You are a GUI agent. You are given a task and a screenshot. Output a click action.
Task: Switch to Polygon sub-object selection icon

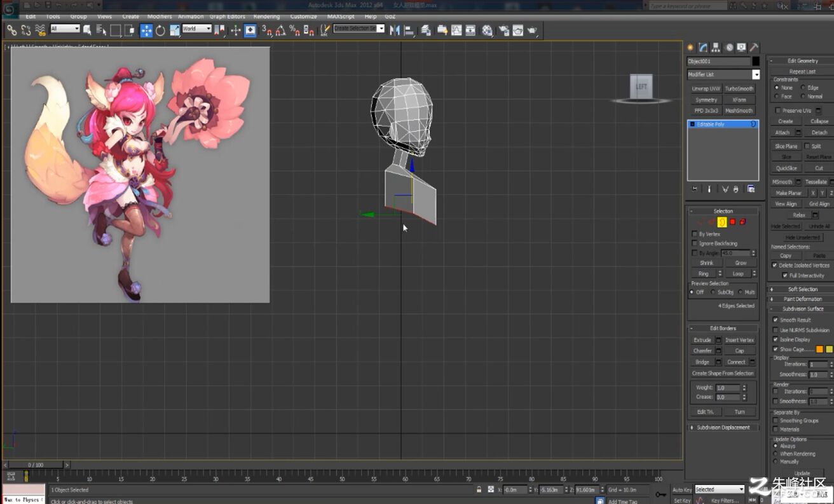tap(732, 222)
